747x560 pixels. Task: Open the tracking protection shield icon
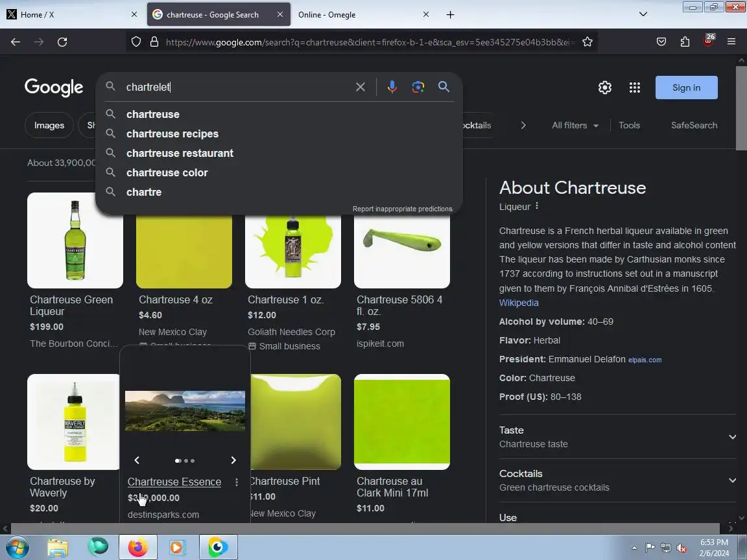pyautogui.click(x=136, y=42)
